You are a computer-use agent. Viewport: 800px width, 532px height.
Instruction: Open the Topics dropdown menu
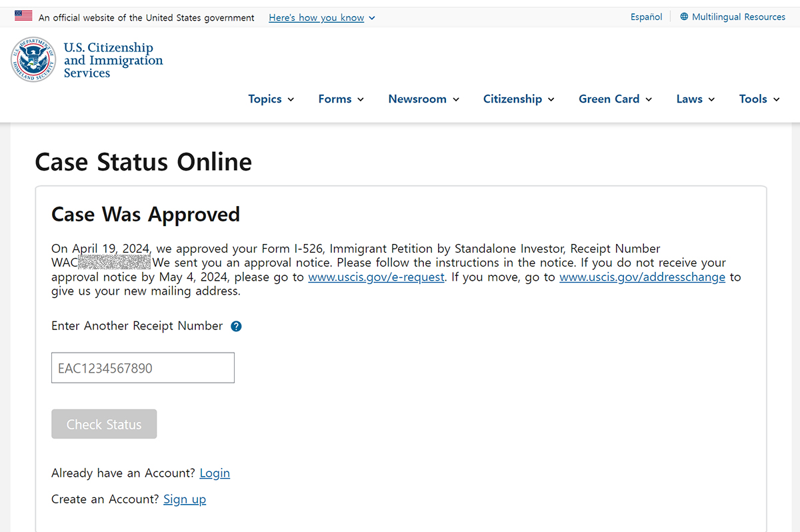tap(271, 99)
